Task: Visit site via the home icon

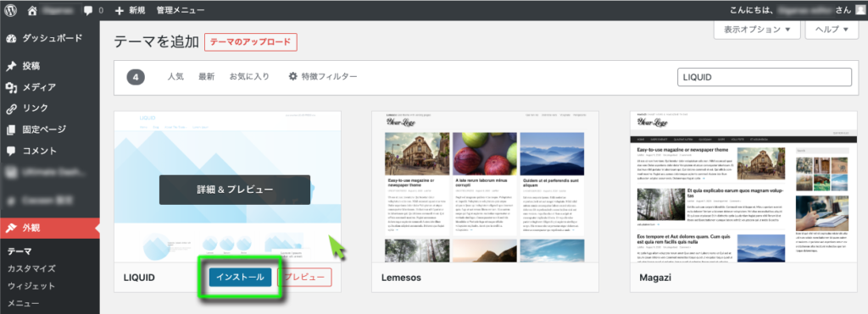Action: click(x=32, y=10)
